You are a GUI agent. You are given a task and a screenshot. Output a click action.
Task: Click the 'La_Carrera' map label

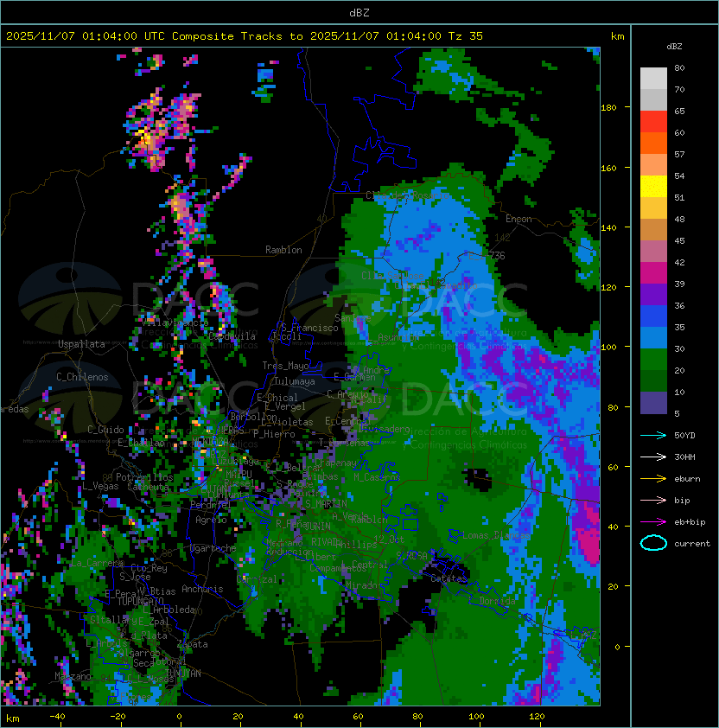[98, 563]
